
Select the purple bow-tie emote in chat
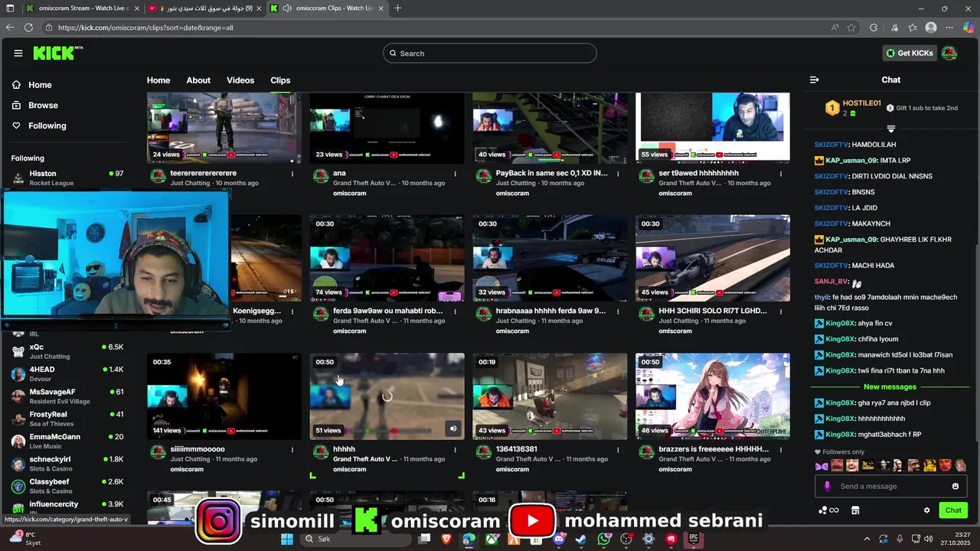click(822, 465)
